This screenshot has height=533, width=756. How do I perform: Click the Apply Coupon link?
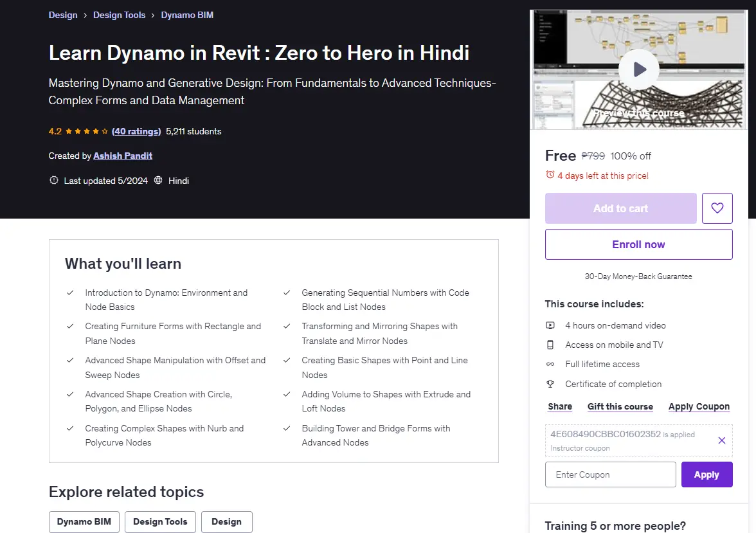699,406
